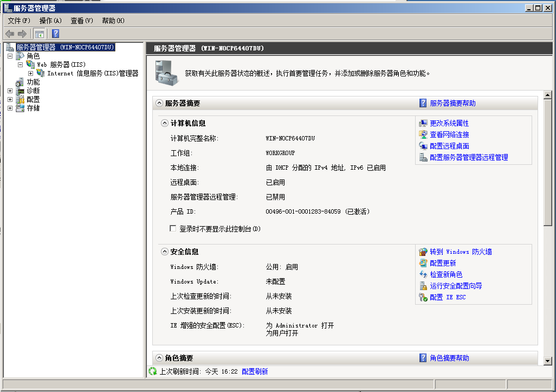Click the icon next to 运行安全配置向导
The width and height of the screenshot is (556, 392).
(x=423, y=286)
